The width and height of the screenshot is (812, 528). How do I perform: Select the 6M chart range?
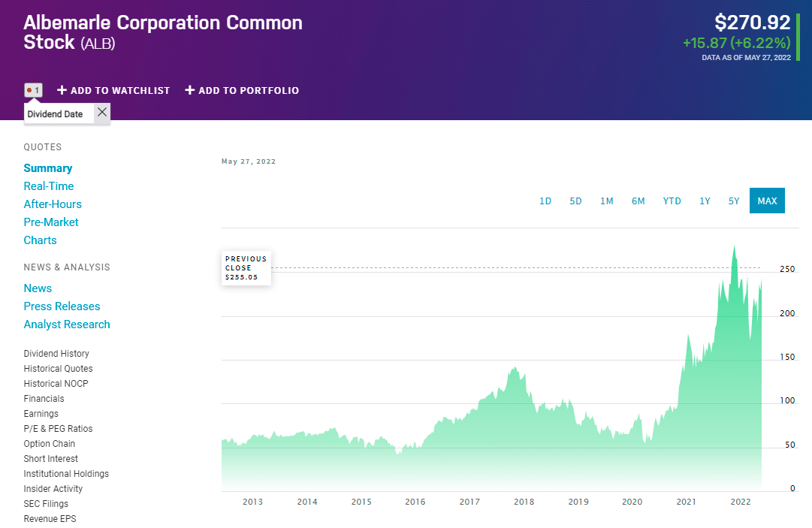(638, 201)
